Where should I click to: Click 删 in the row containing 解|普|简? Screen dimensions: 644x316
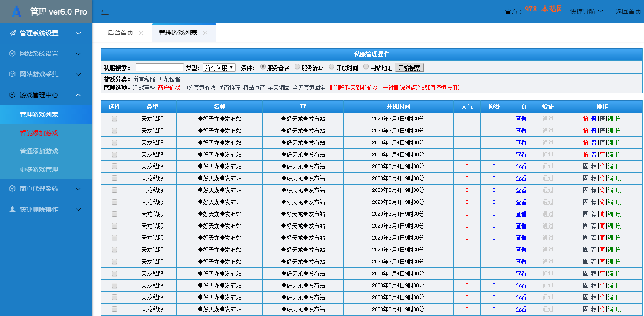point(619,154)
